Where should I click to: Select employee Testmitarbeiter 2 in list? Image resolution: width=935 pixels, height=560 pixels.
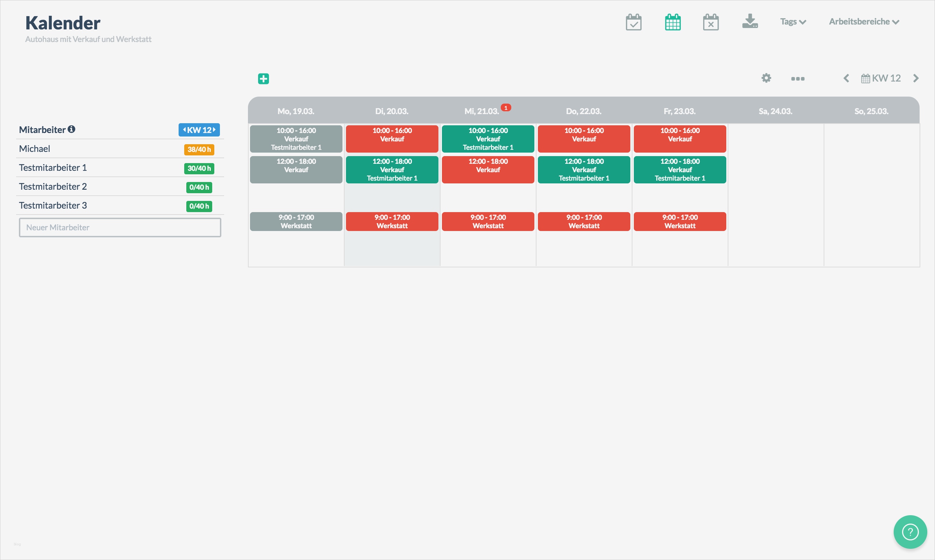pyautogui.click(x=53, y=187)
